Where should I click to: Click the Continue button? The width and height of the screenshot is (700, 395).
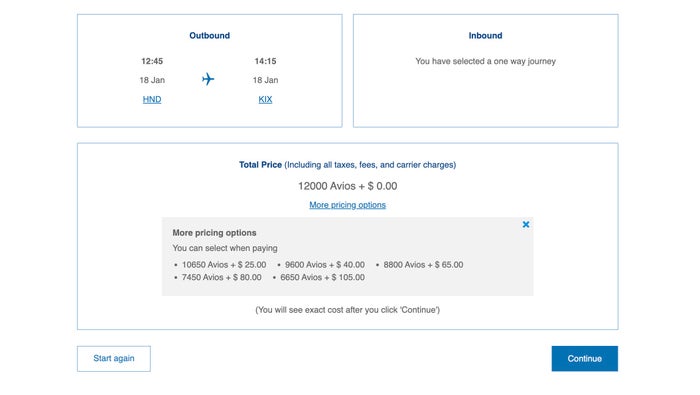click(584, 358)
